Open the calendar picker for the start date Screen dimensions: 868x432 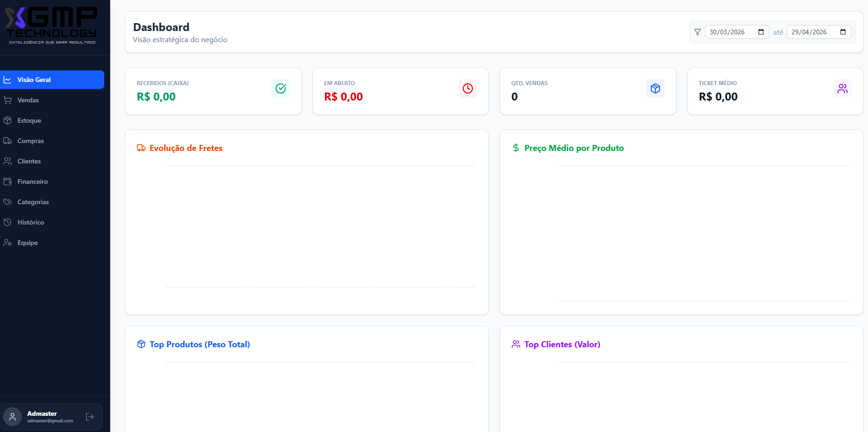(761, 32)
